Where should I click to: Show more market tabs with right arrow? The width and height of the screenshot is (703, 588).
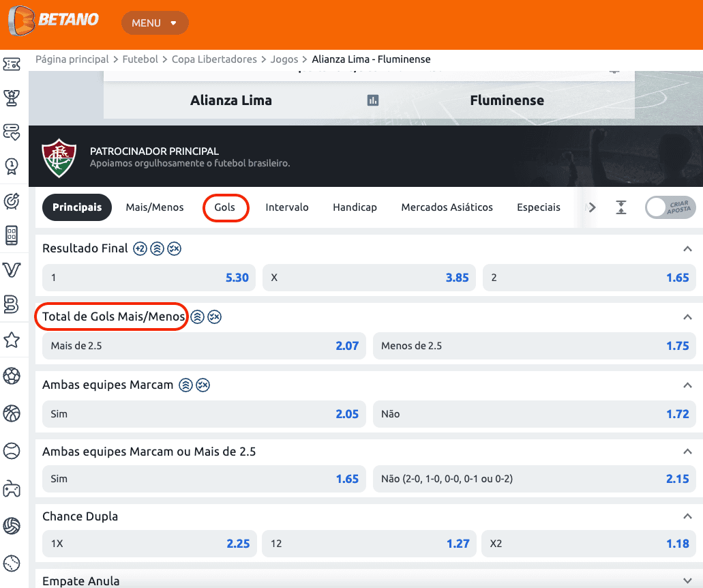tap(592, 207)
